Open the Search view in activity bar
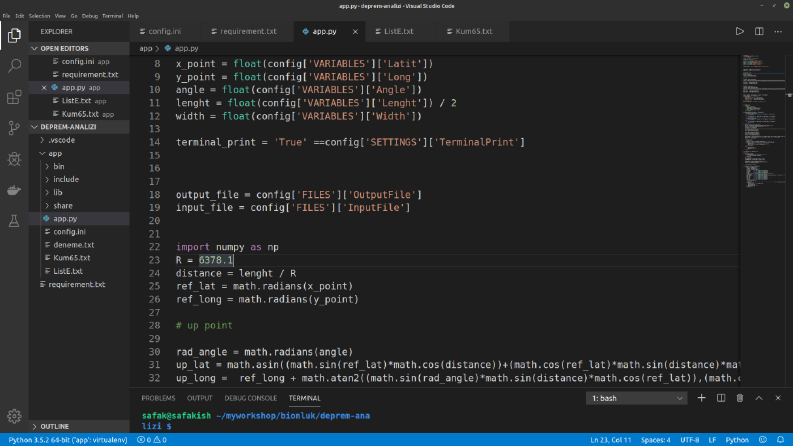Viewport: 793px width, 446px height. click(x=14, y=66)
